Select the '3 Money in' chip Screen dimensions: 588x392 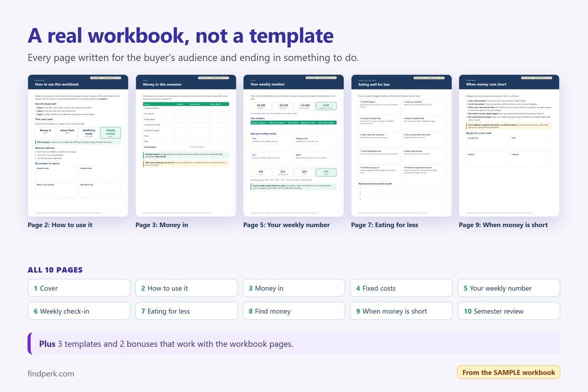click(294, 288)
